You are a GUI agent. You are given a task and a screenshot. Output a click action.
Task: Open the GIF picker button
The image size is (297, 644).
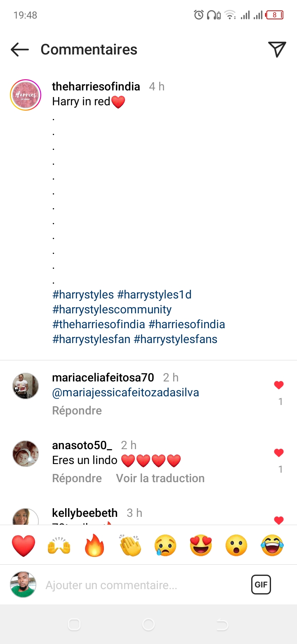(261, 585)
